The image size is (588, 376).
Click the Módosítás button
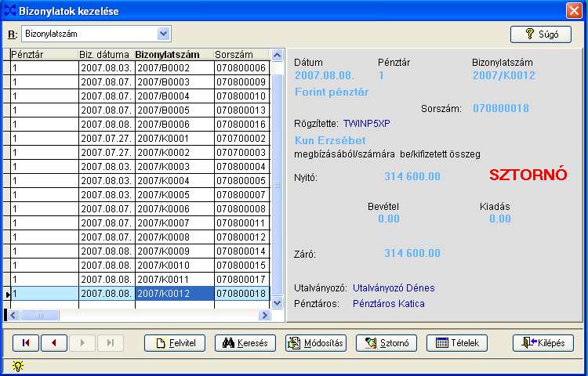[316, 342]
